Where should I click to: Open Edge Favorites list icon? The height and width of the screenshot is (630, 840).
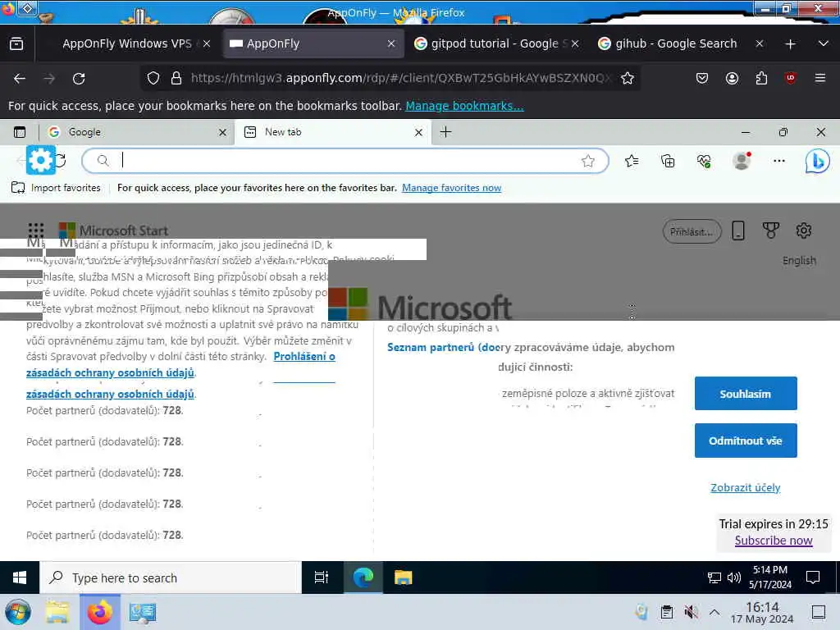point(632,161)
